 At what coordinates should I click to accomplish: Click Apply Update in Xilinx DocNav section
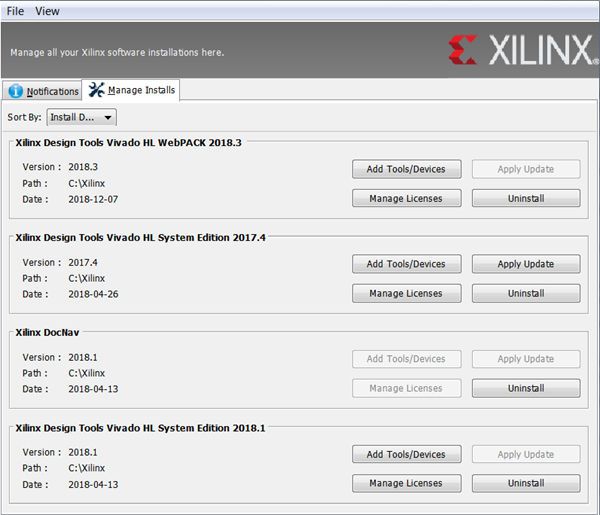[x=526, y=359]
